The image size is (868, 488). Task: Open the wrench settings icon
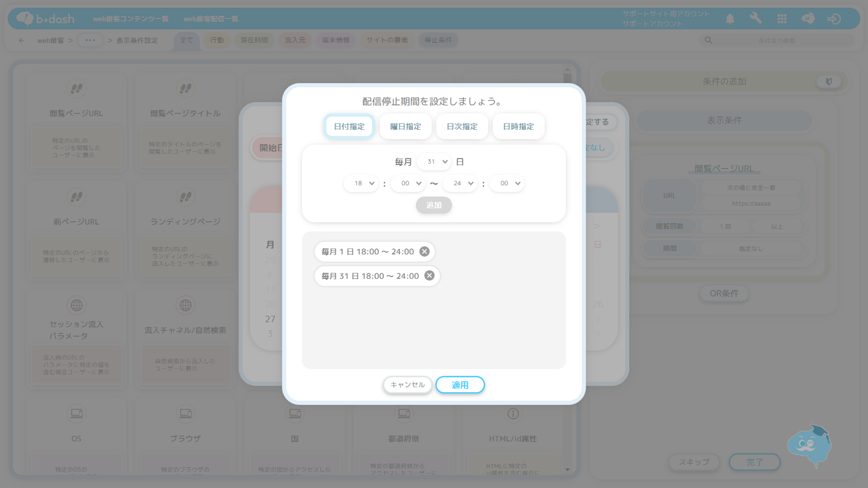756,19
